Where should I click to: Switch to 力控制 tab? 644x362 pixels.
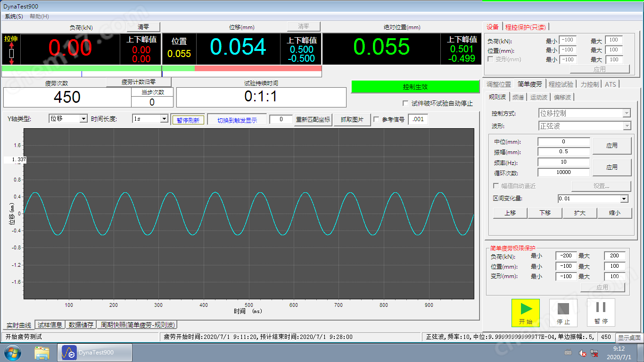pyautogui.click(x=589, y=84)
